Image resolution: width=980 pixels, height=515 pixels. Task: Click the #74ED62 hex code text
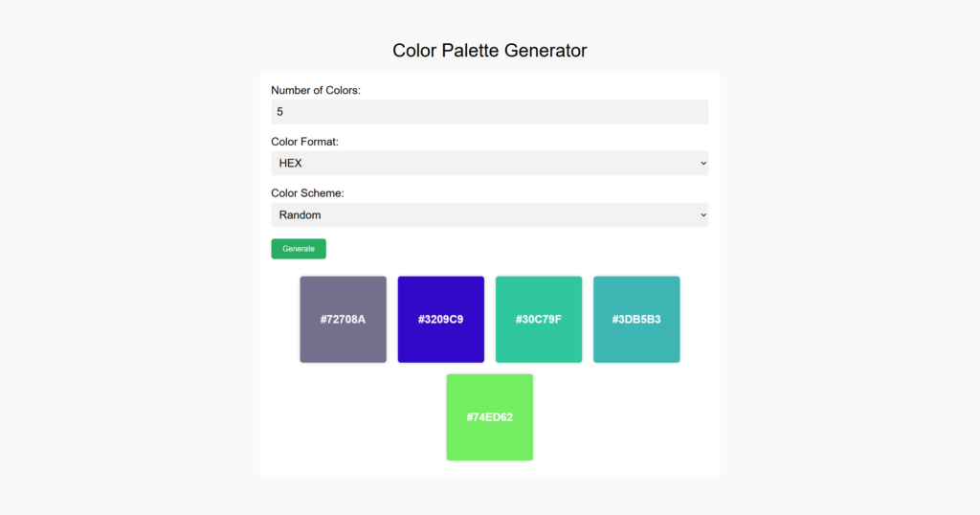click(489, 417)
